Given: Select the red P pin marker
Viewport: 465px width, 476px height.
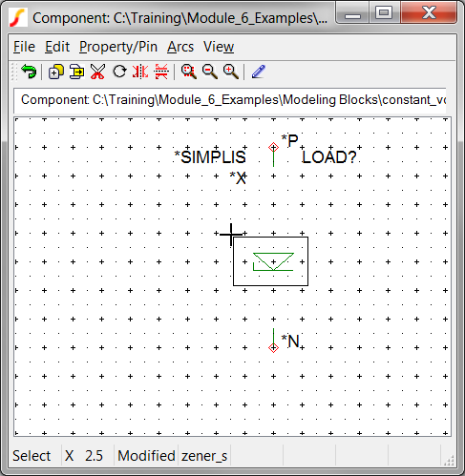Looking at the screenshot, I should click(273, 147).
